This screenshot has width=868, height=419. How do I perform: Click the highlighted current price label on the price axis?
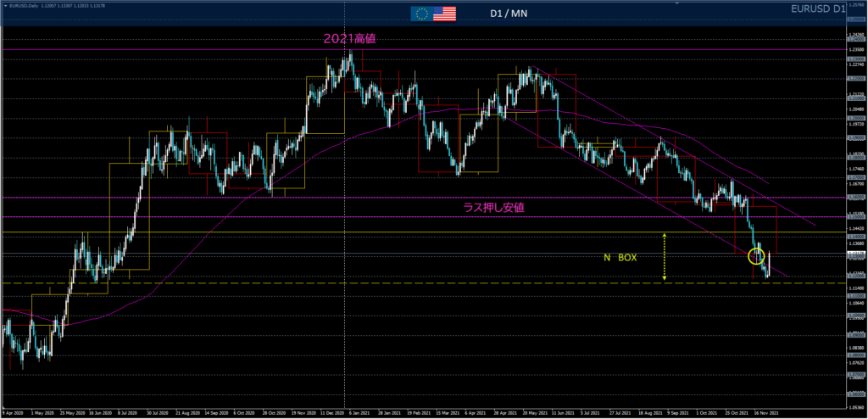point(856,254)
